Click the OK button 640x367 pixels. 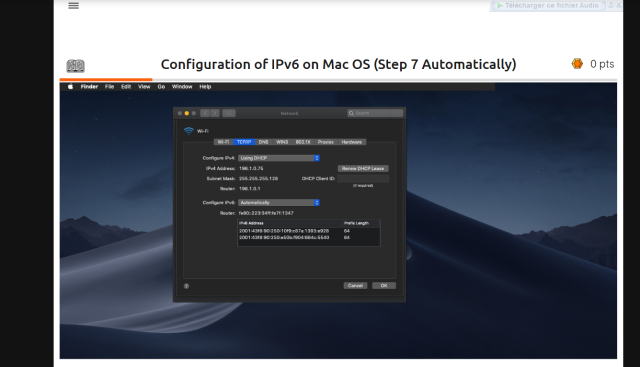click(x=384, y=285)
